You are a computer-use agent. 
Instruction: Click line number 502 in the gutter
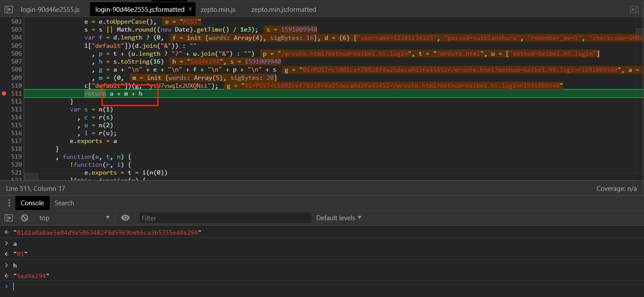click(x=16, y=21)
